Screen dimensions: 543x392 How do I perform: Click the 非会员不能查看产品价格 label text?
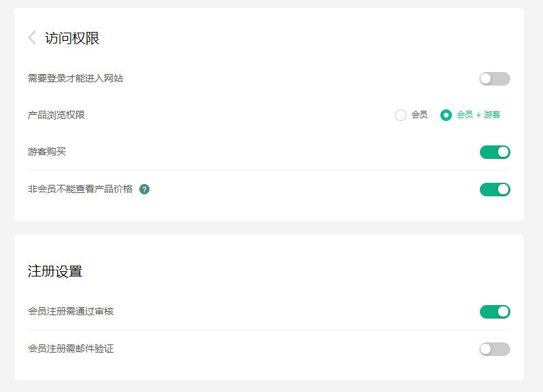[80, 189]
